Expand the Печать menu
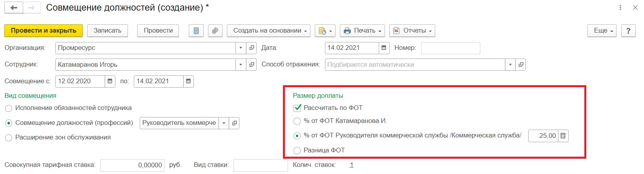Image resolution: width=644 pixels, height=174 pixels. [x=362, y=31]
